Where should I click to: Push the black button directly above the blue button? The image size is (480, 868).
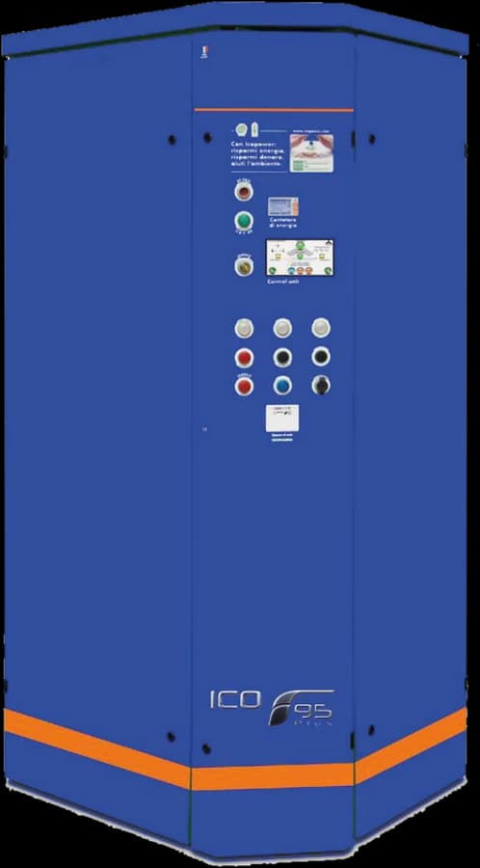[x=282, y=357]
